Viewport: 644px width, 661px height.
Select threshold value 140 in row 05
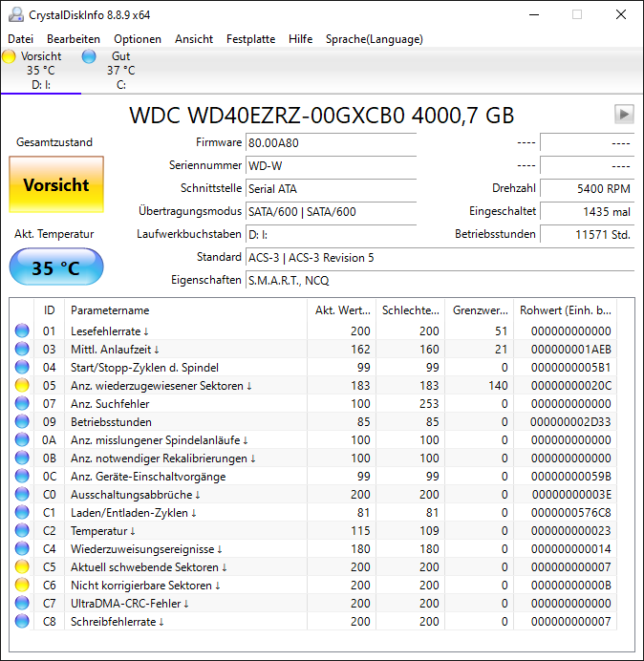tap(498, 386)
